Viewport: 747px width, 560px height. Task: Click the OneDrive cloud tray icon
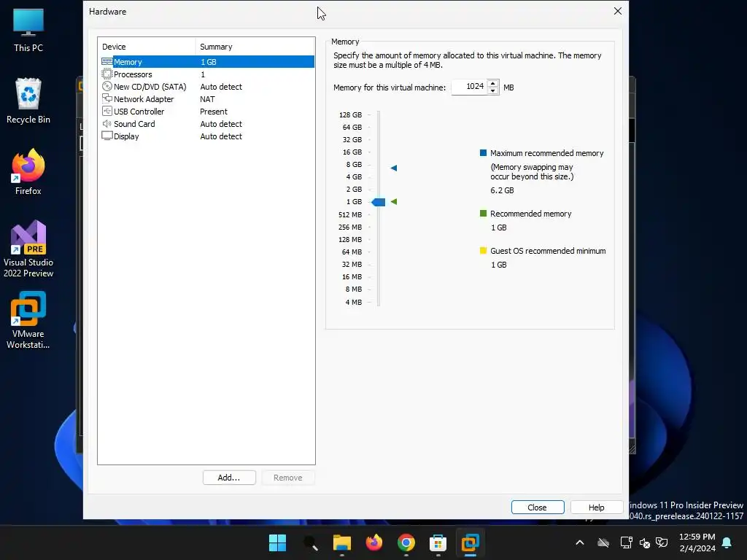click(603, 542)
